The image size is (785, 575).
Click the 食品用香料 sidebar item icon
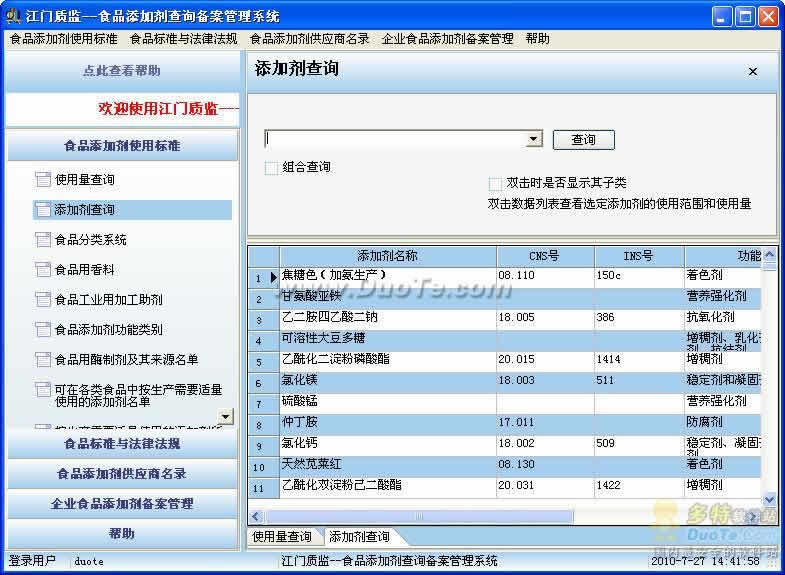coord(43,270)
